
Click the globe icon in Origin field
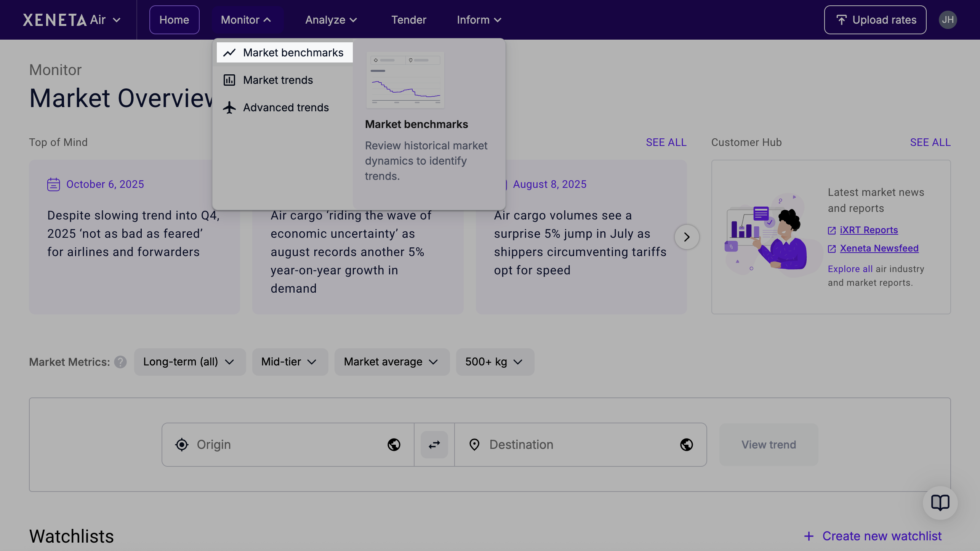click(x=394, y=445)
